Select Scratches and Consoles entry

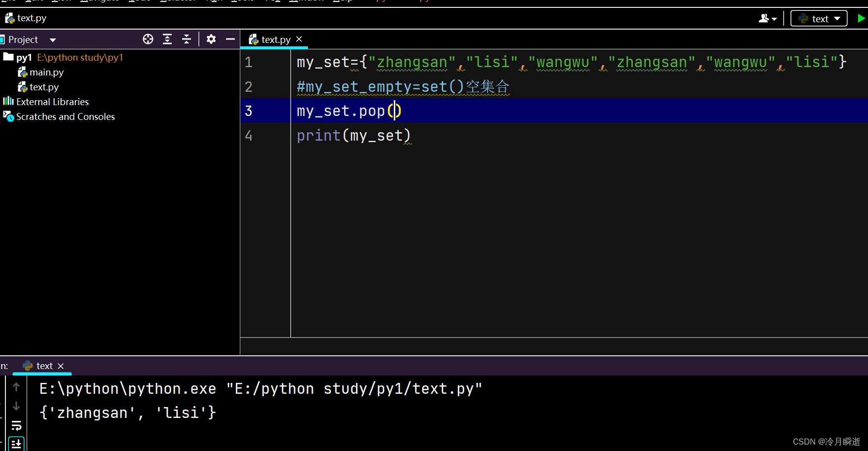coord(65,116)
